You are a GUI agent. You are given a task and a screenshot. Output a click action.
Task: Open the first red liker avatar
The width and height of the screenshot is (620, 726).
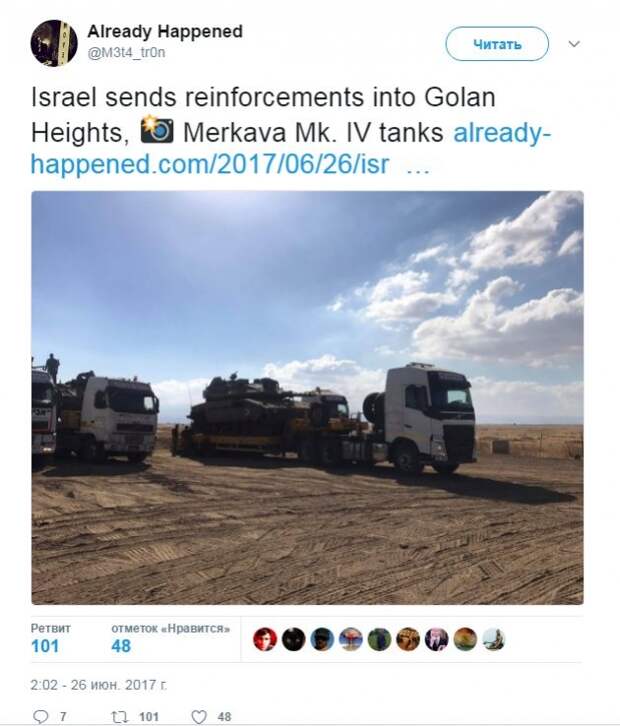tap(265, 639)
